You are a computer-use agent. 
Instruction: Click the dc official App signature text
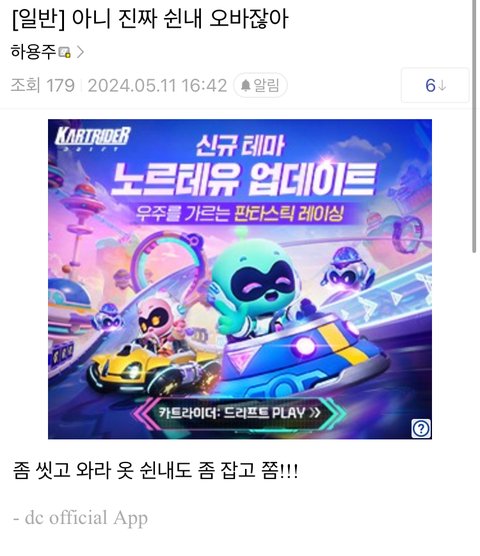[81, 518]
